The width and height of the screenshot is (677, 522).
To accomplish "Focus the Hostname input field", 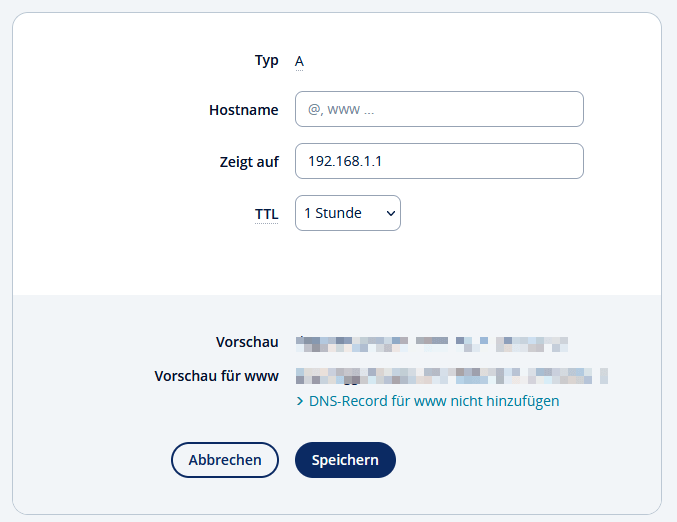I will point(439,110).
